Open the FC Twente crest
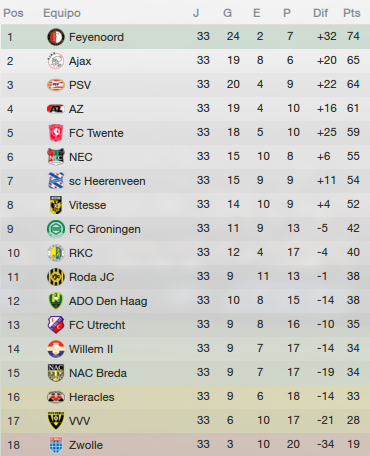 pyautogui.click(x=56, y=133)
